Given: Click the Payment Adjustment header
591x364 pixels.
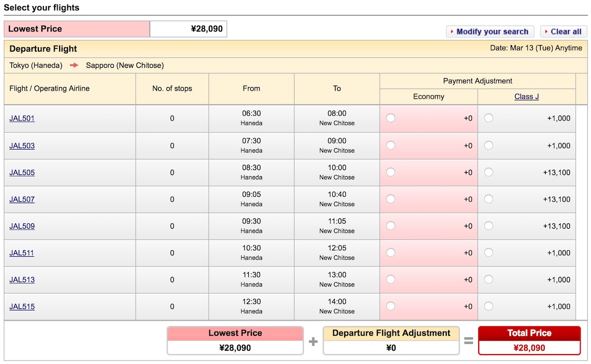Looking at the screenshot, I should pos(478,81).
